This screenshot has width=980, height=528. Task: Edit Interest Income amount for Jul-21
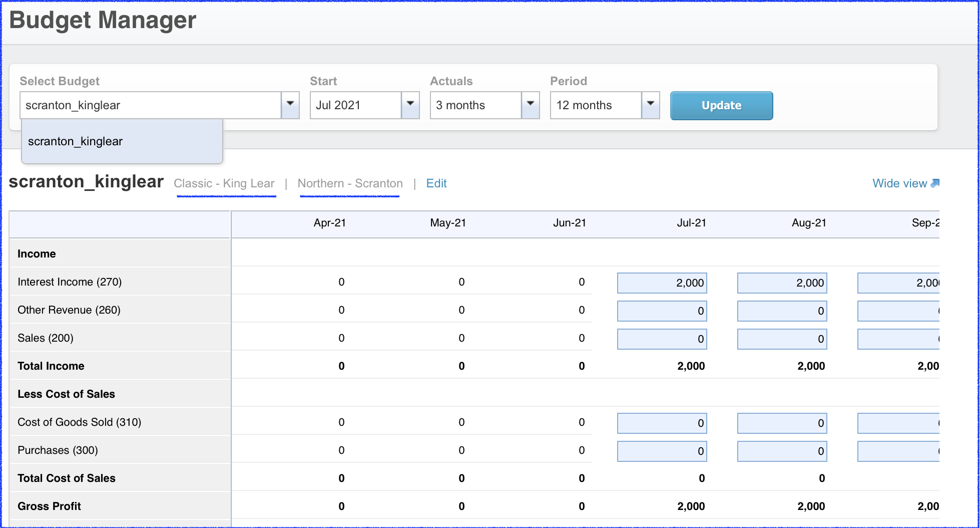click(662, 283)
